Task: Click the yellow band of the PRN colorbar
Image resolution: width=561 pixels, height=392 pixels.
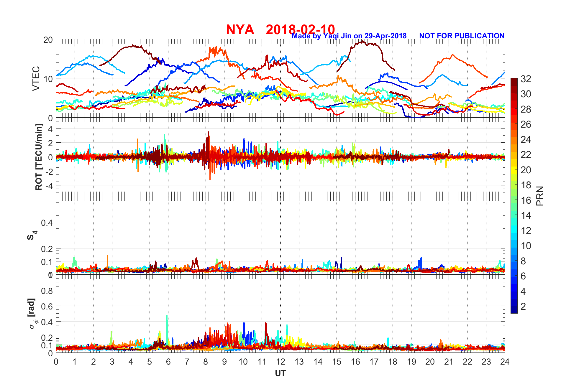Action: (514, 170)
